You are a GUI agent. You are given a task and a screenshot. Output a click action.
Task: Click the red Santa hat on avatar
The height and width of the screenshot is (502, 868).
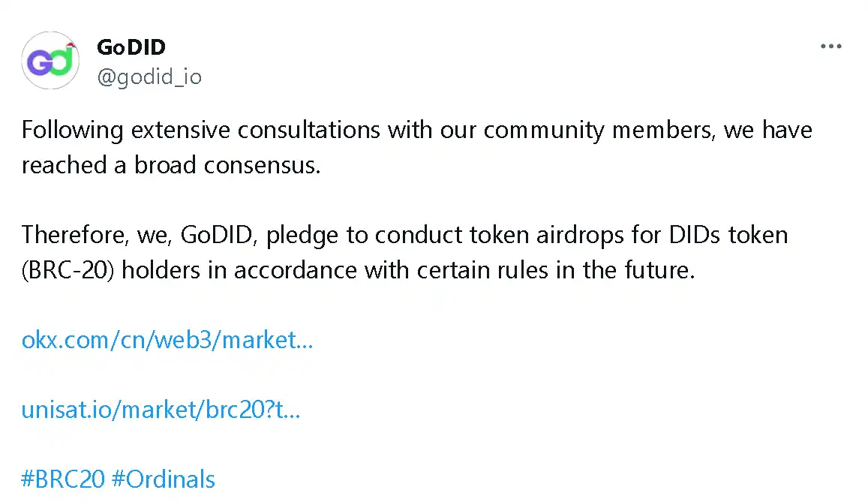(70, 46)
